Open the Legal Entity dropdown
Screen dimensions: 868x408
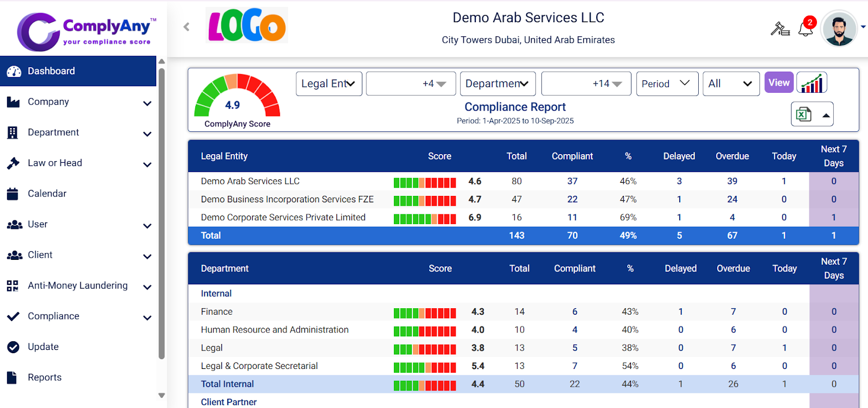[x=329, y=84]
